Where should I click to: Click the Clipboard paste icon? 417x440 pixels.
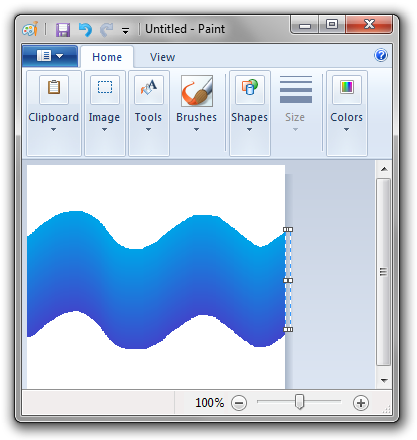[x=54, y=89]
